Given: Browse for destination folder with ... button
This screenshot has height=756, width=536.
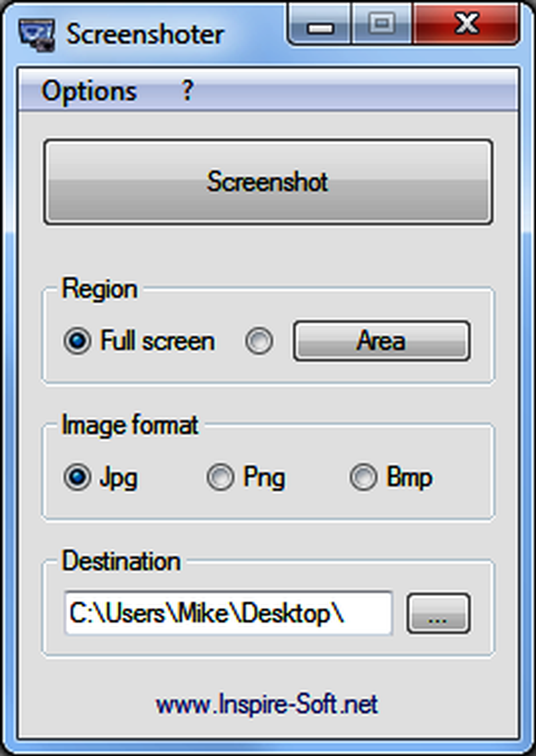Looking at the screenshot, I should click(x=438, y=613).
